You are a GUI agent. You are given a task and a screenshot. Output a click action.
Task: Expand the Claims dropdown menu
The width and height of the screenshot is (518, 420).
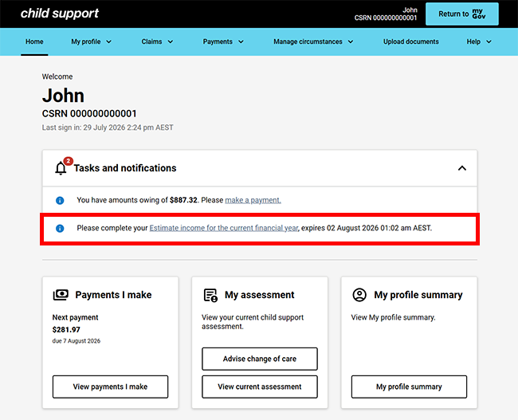157,41
